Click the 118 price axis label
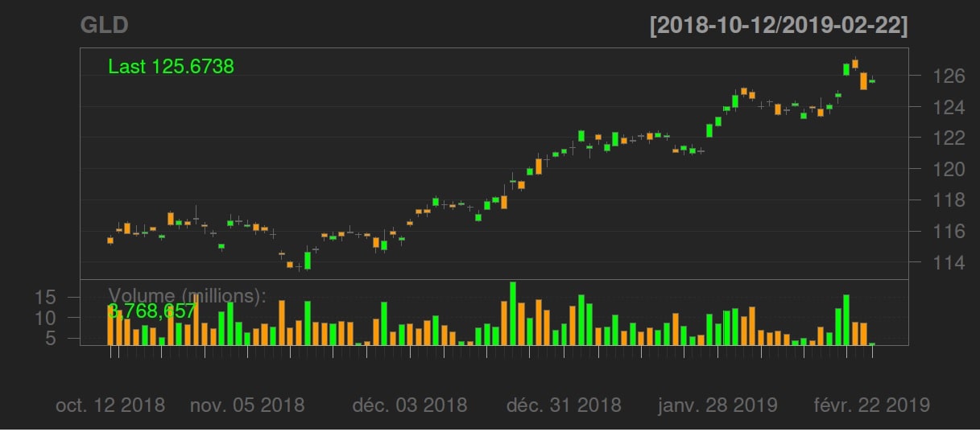This screenshot has height=432, width=980. pos(948,200)
